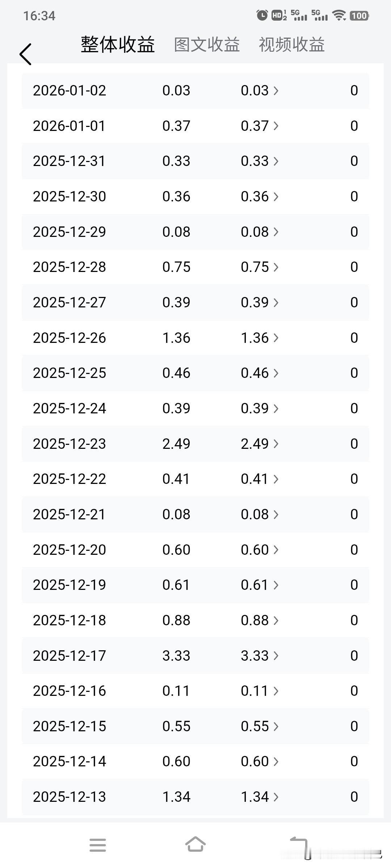The image size is (391, 868).
Task: Expand the 3.33 earnings on 2025-12-17
Action: point(260,656)
